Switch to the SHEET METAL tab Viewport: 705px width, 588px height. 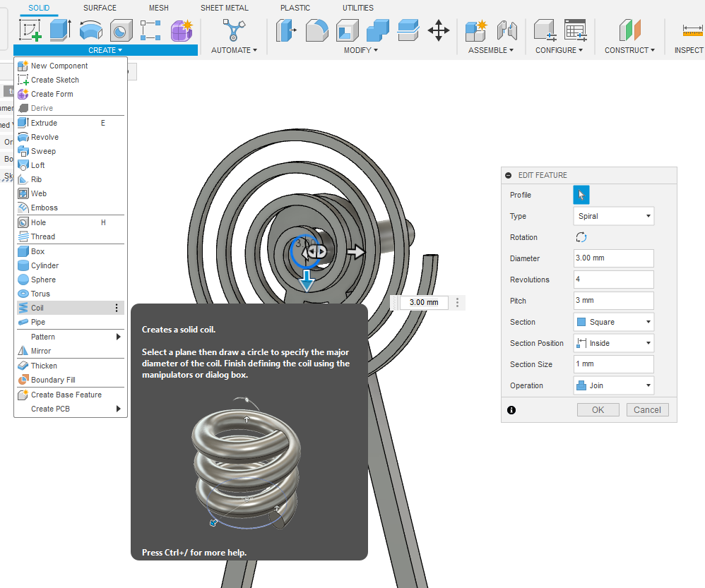tap(225, 8)
